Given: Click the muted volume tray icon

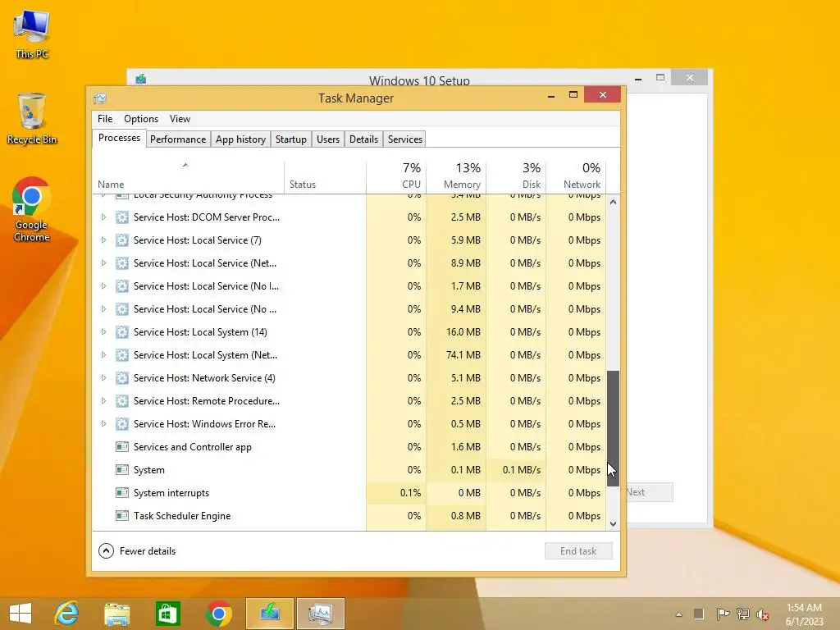Looking at the screenshot, I should coord(763,614).
